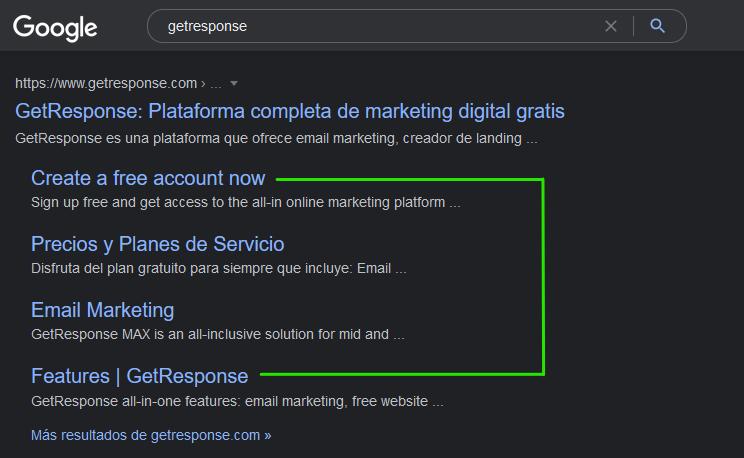The width and height of the screenshot is (744, 458).
Task: Show "Más resultados de getresponse.com"
Action: (x=151, y=436)
